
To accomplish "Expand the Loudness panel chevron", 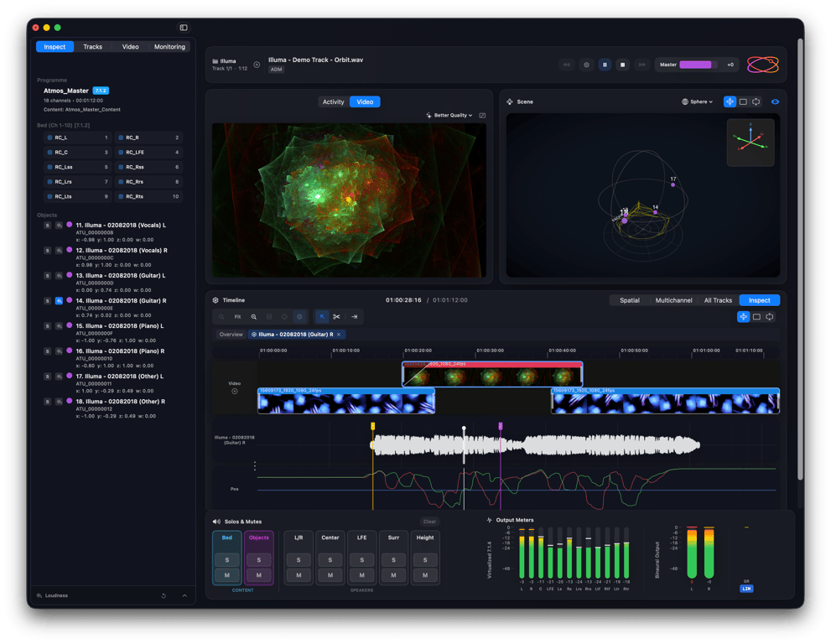I will [x=184, y=595].
